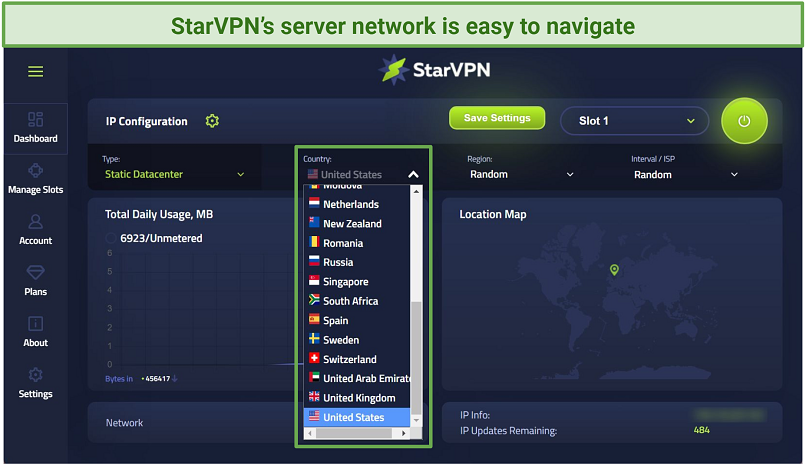The height and width of the screenshot is (466, 806).
Task: Click the country list scroll down arrow
Action: (x=416, y=420)
